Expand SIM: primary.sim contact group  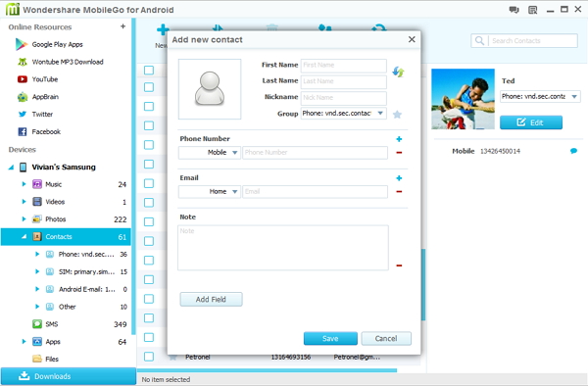pos(37,271)
